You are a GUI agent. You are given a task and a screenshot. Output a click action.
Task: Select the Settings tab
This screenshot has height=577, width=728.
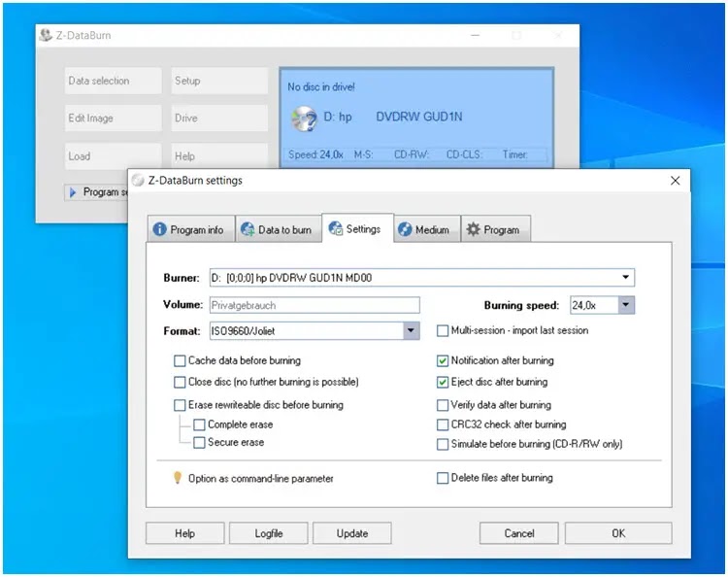click(x=357, y=228)
